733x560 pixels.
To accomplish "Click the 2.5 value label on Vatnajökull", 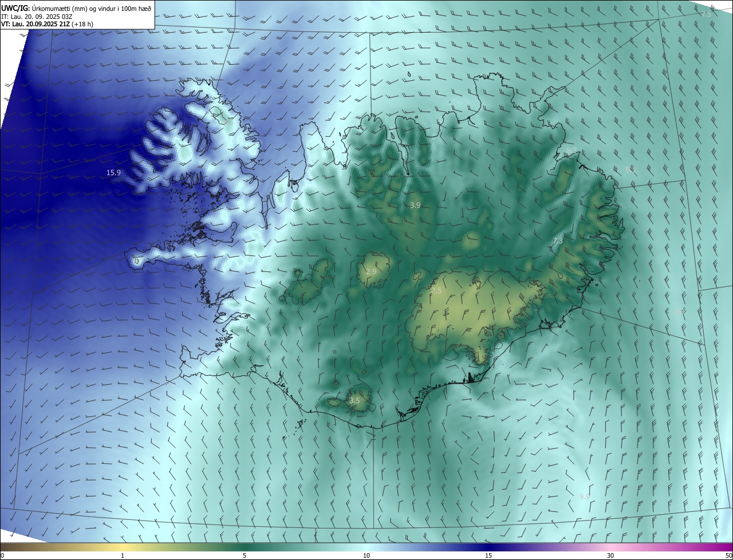I will (436, 291).
